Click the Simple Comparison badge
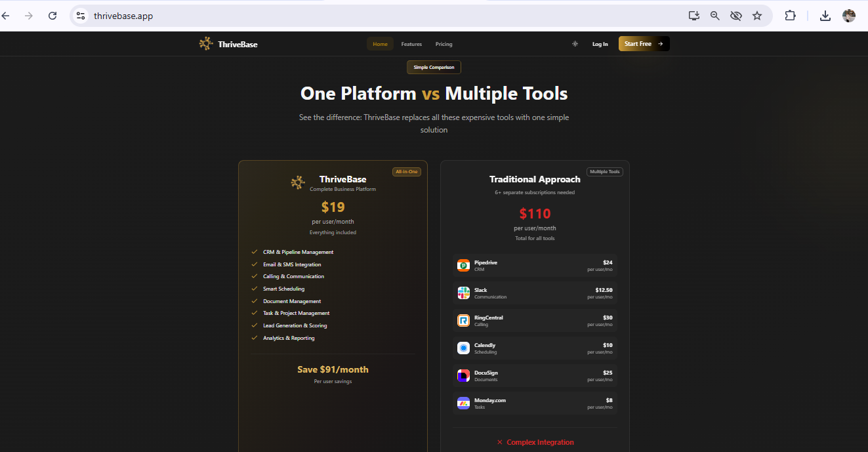Screen dimensions: 868x452 [434, 67]
